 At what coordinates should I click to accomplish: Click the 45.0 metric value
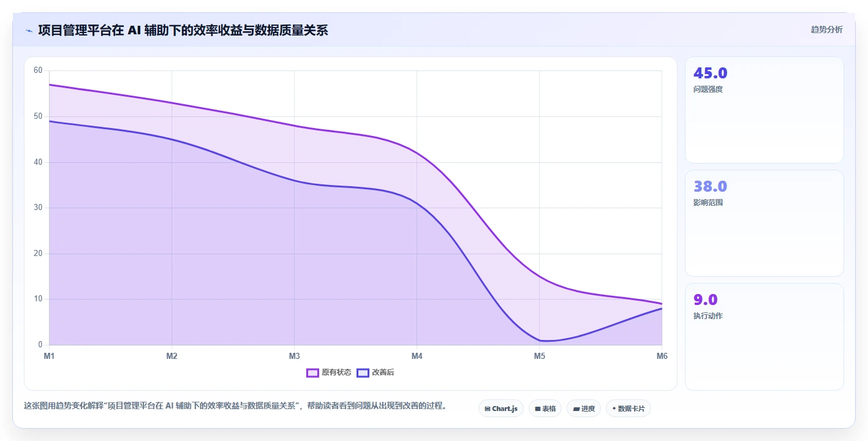pyautogui.click(x=711, y=73)
